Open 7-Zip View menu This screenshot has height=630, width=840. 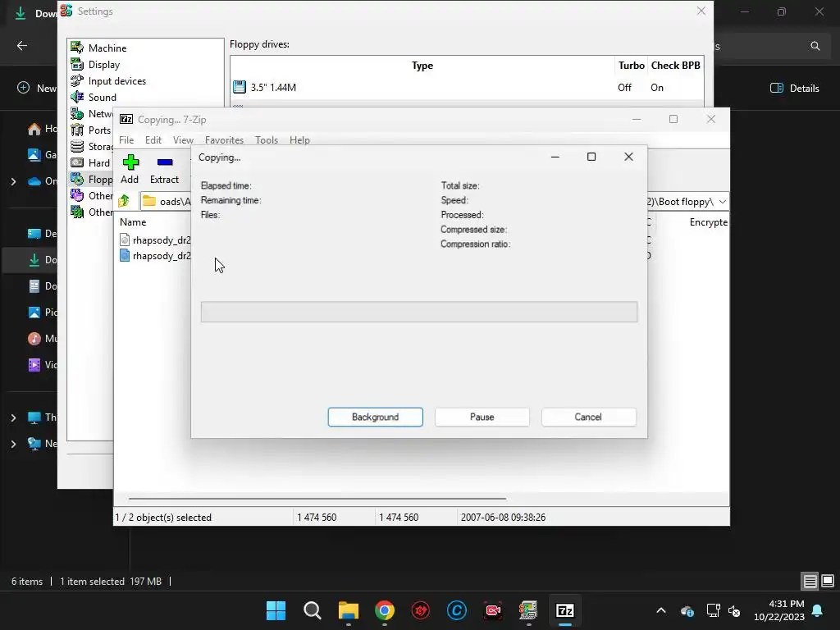[183, 140]
